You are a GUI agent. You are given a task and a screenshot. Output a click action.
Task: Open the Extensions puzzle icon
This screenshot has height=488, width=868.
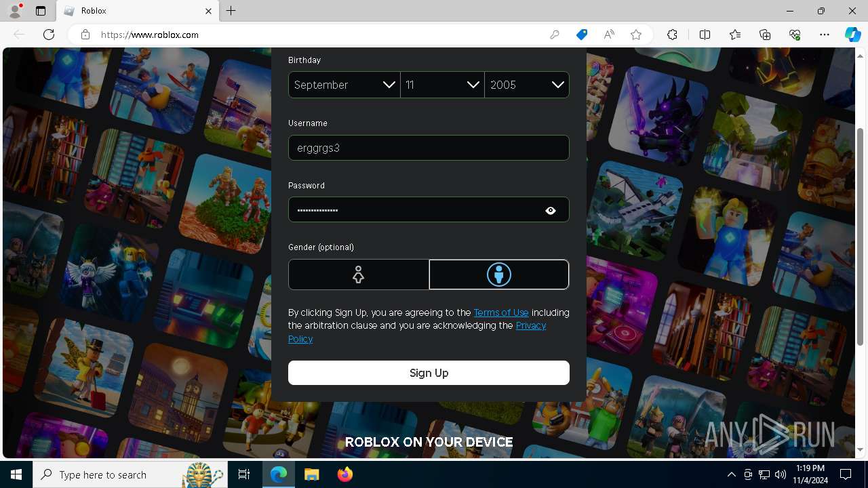tap(672, 35)
